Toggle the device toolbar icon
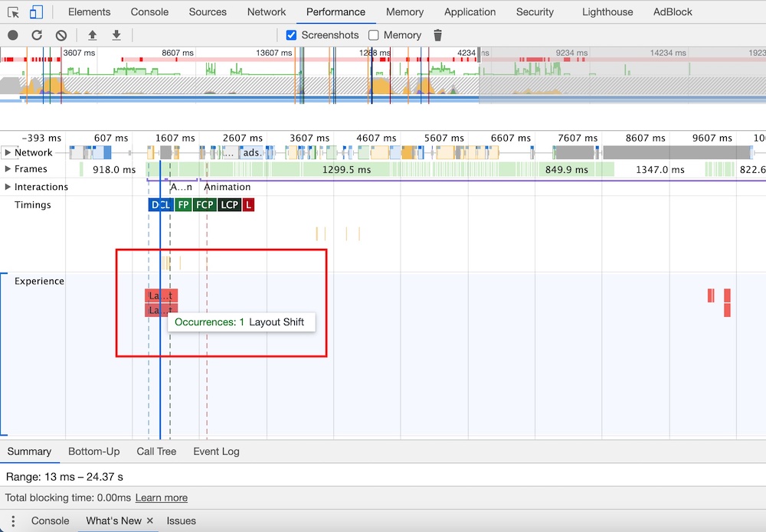The width and height of the screenshot is (766, 532). coord(36,12)
